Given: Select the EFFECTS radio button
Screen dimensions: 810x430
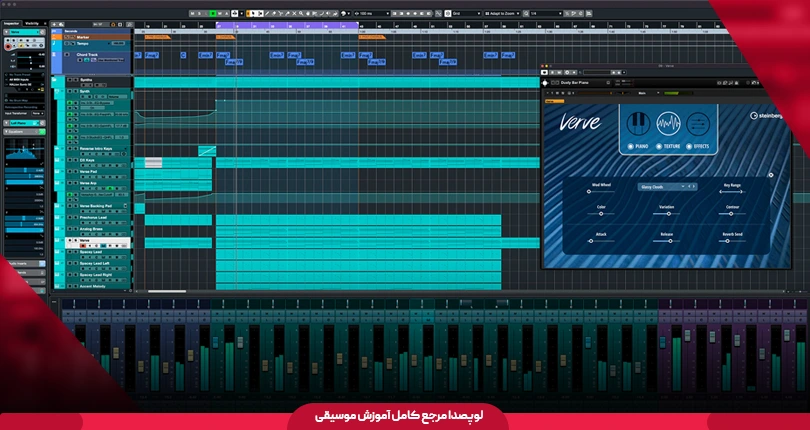Looking at the screenshot, I should [x=689, y=147].
